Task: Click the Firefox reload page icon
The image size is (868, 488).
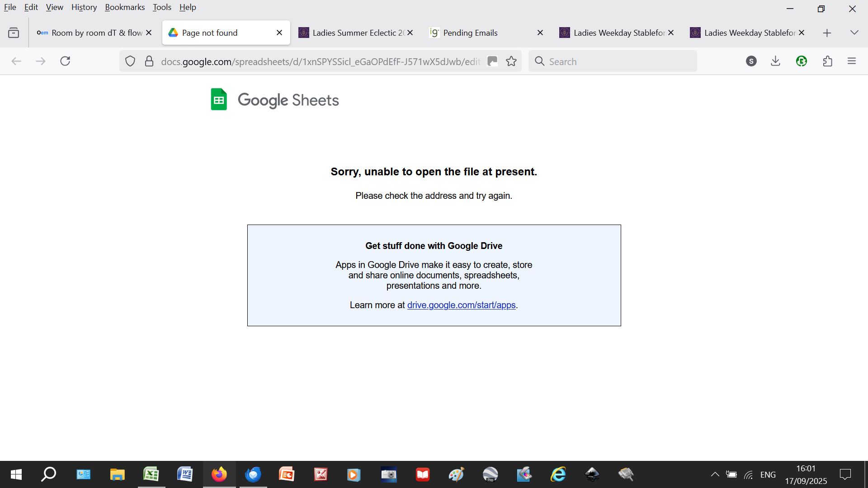Action: [x=65, y=61]
